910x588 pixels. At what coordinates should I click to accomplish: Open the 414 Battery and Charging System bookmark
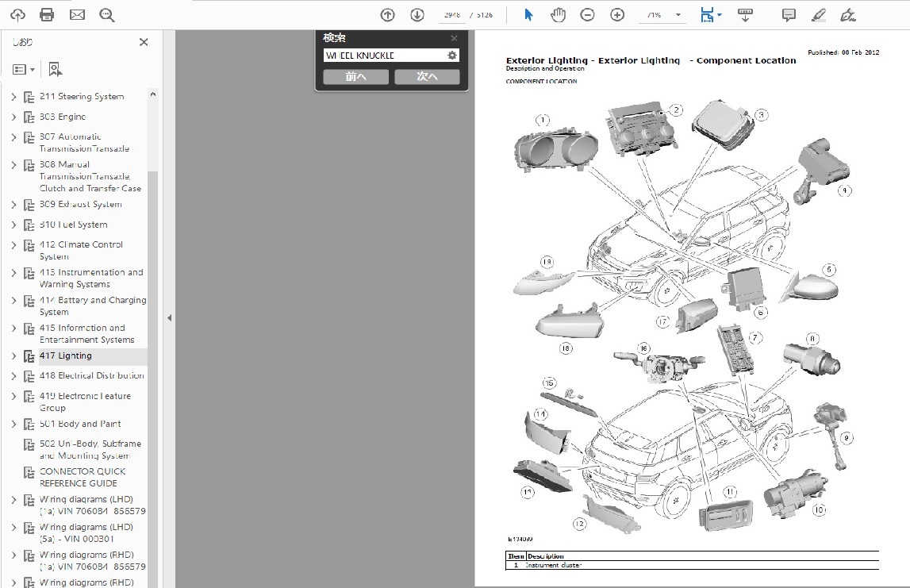pos(93,306)
